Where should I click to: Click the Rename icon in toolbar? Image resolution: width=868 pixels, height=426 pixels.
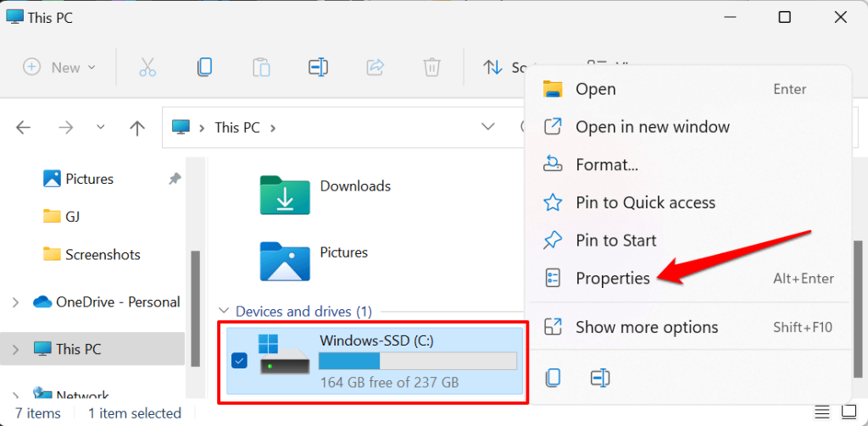(x=317, y=68)
